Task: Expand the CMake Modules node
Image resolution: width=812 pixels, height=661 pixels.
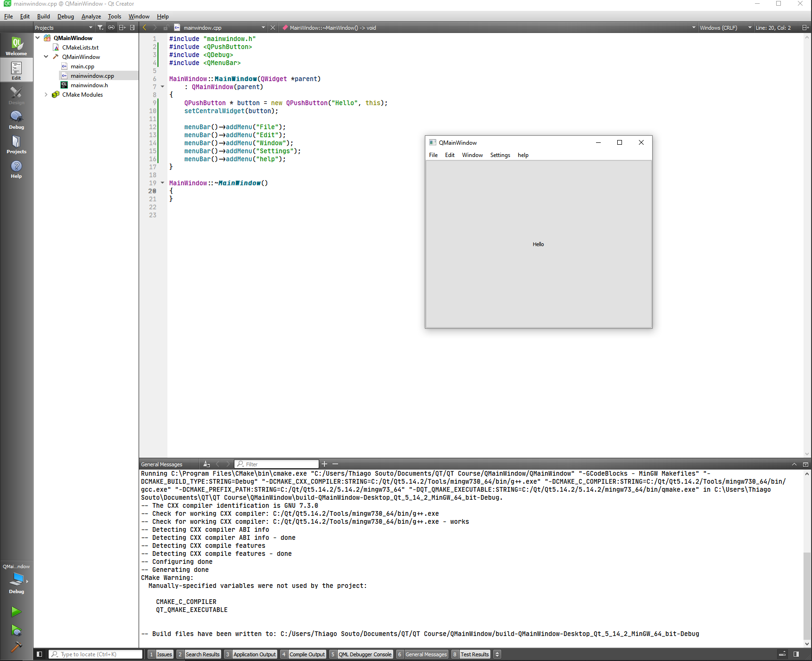Action: point(46,94)
